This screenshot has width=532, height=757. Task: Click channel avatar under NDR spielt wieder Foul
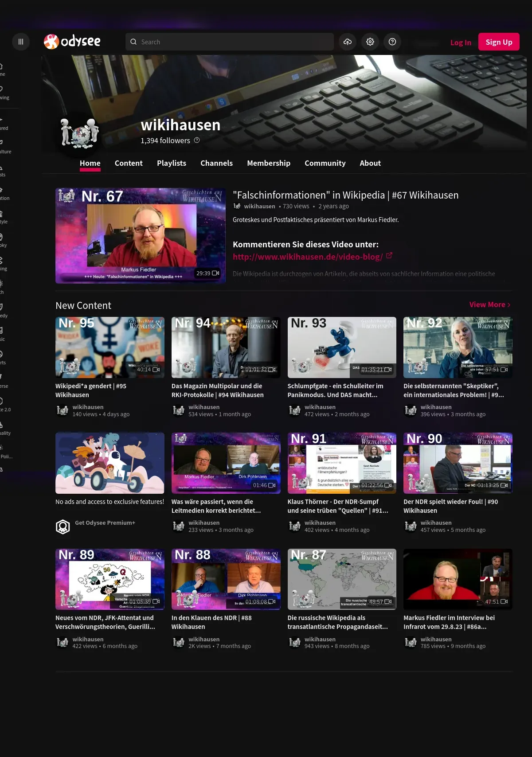[x=411, y=526]
